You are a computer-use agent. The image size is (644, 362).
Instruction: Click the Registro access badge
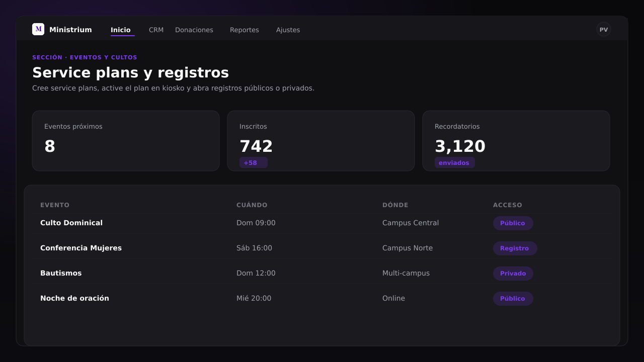(515, 248)
